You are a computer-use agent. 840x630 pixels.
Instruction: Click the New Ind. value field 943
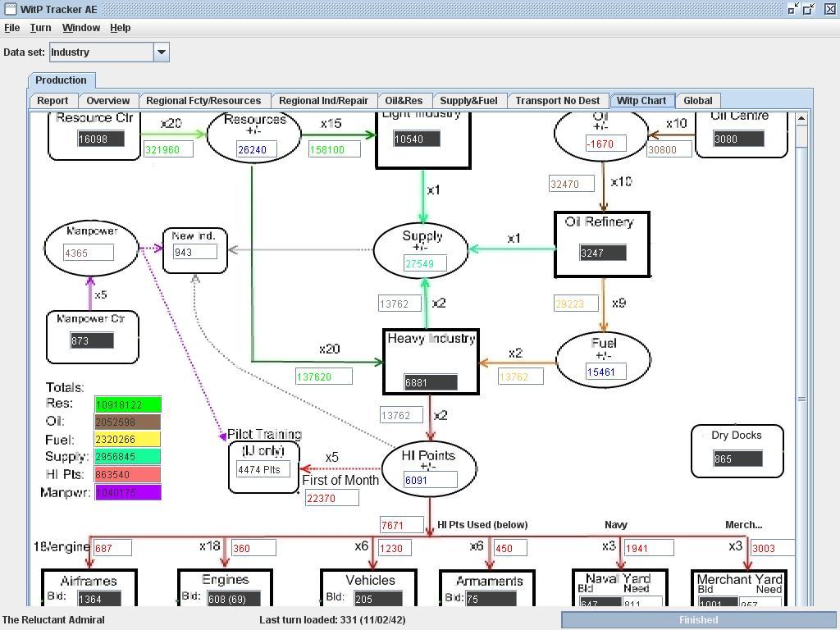(195, 252)
